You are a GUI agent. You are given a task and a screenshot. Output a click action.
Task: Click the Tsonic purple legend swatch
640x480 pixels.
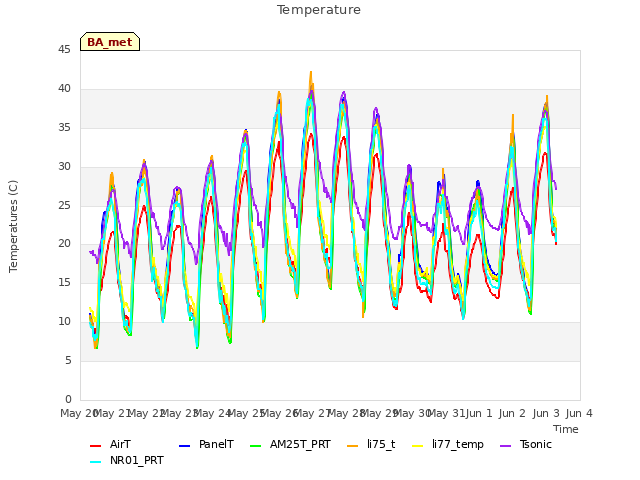pyautogui.click(x=505, y=446)
